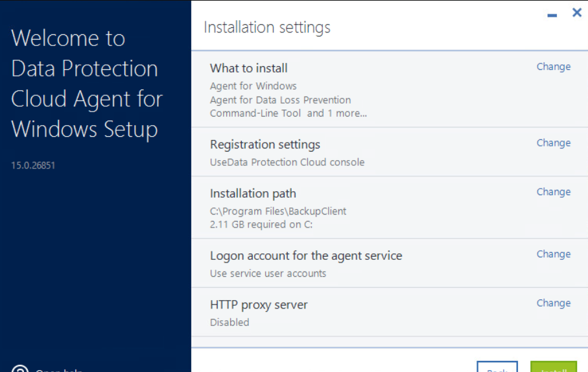Minimize the setup window
This screenshot has width=588, height=372.
pos(552,15)
